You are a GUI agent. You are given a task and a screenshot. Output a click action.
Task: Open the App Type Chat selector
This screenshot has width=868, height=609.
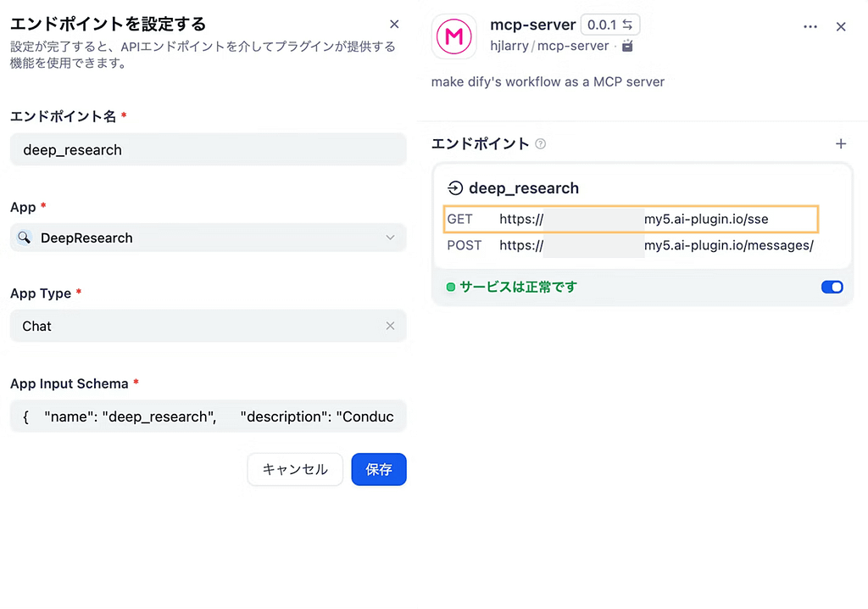pyautogui.click(x=195, y=326)
